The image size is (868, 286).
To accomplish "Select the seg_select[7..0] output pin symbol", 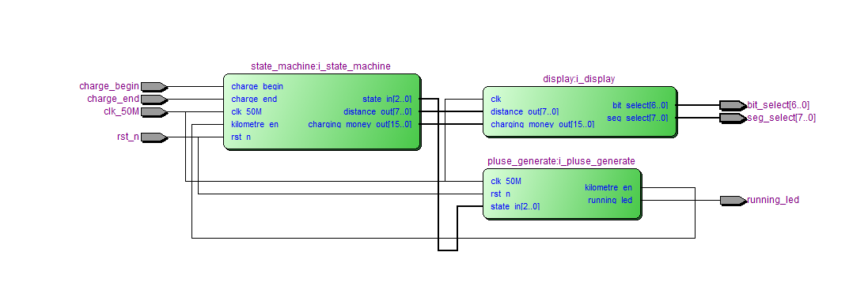I will [733, 118].
